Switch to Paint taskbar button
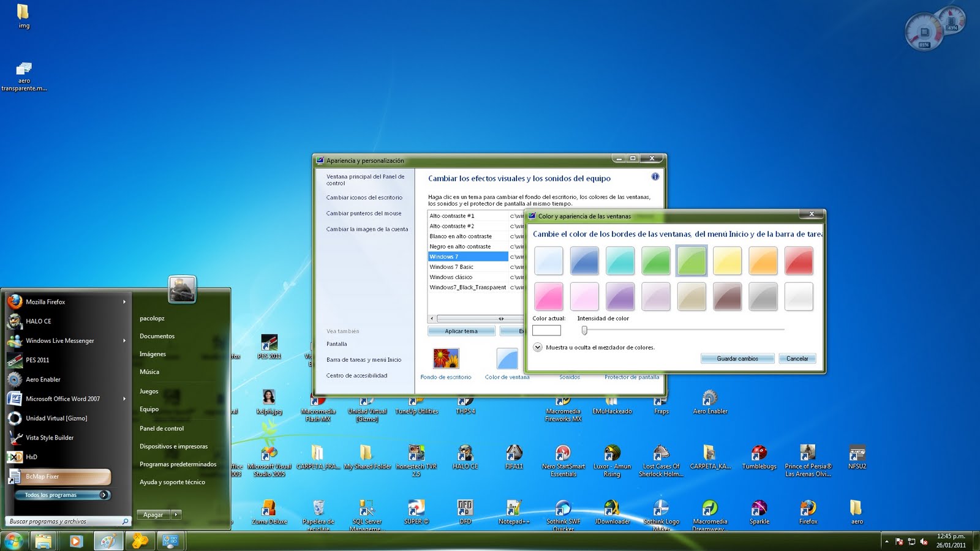The width and height of the screenshot is (980, 551). coord(108,541)
